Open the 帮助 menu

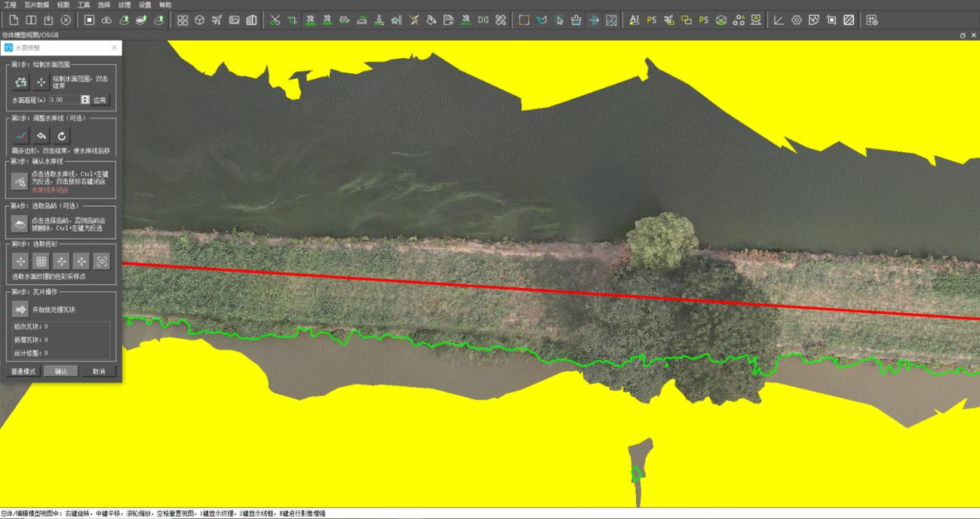[165, 5]
